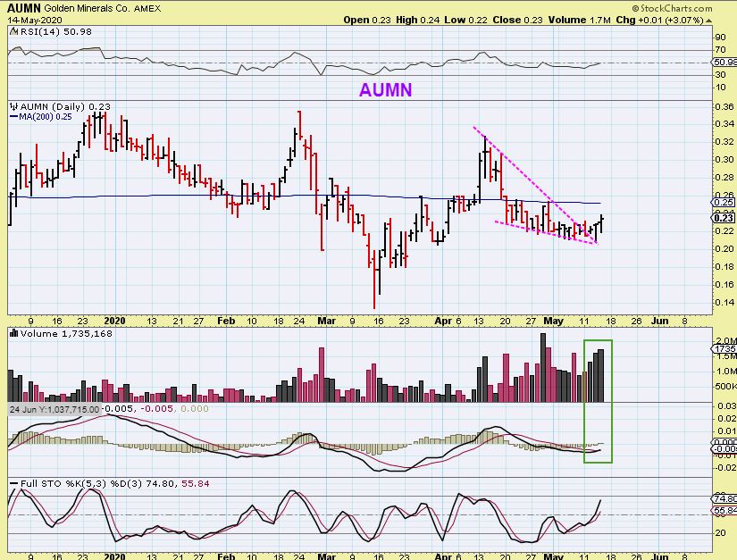Click the up-arrow change indicator icon
The height and width of the screenshot is (560, 737).
coord(708,21)
